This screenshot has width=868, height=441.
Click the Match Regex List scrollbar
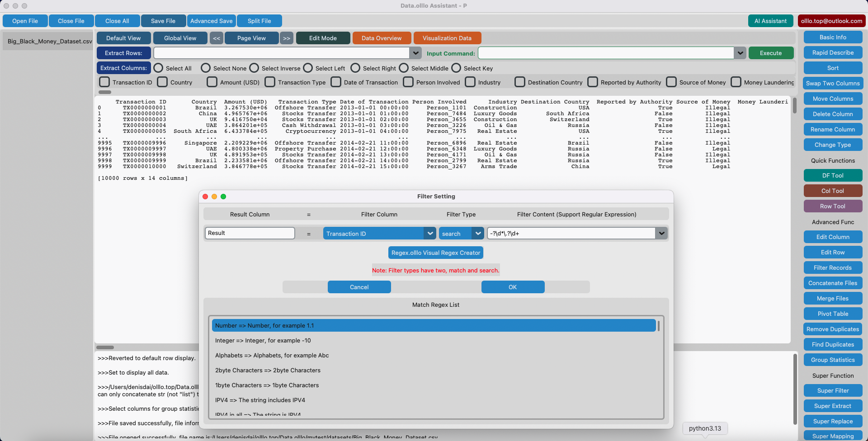click(x=659, y=326)
